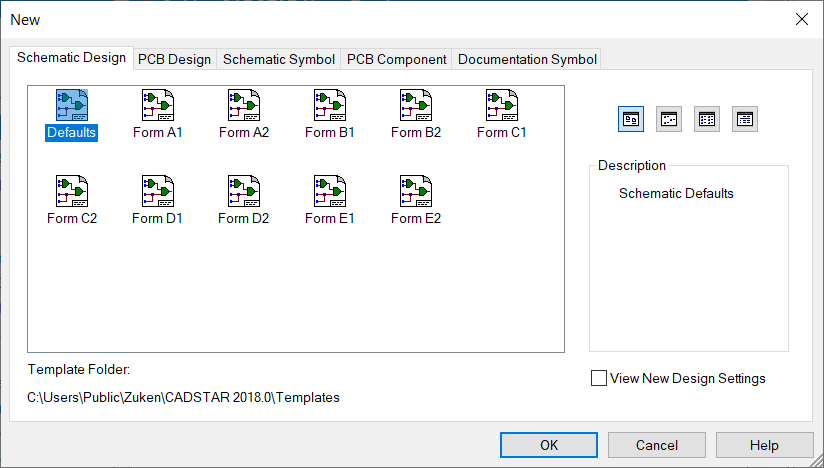Select the Form D2 template icon
The image size is (824, 468).
(244, 191)
